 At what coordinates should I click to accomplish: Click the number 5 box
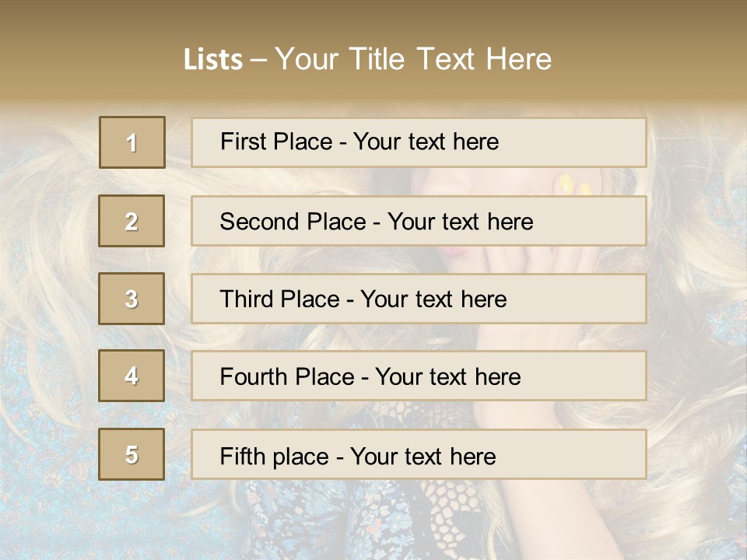132,454
